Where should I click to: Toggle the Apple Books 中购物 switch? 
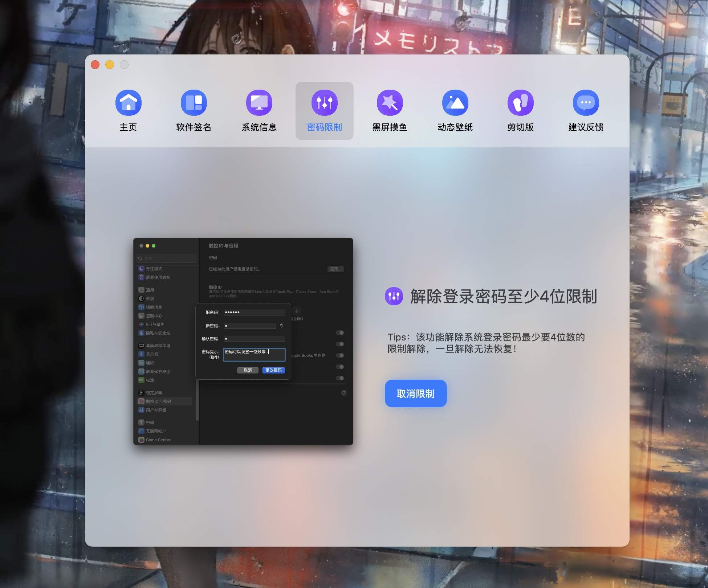(x=340, y=355)
